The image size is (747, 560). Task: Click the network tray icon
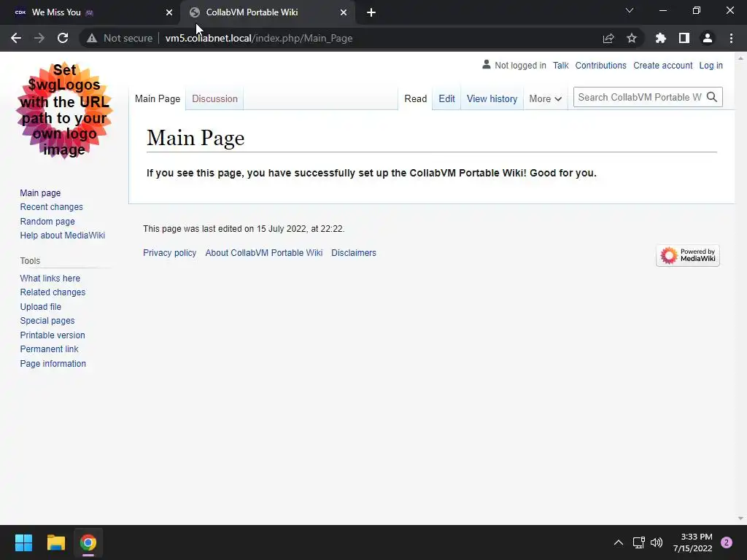click(x=638, y=542)
